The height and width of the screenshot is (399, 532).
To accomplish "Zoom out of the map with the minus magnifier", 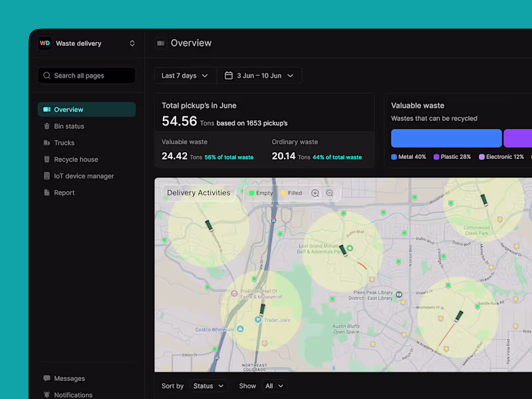I will point(330,193).
